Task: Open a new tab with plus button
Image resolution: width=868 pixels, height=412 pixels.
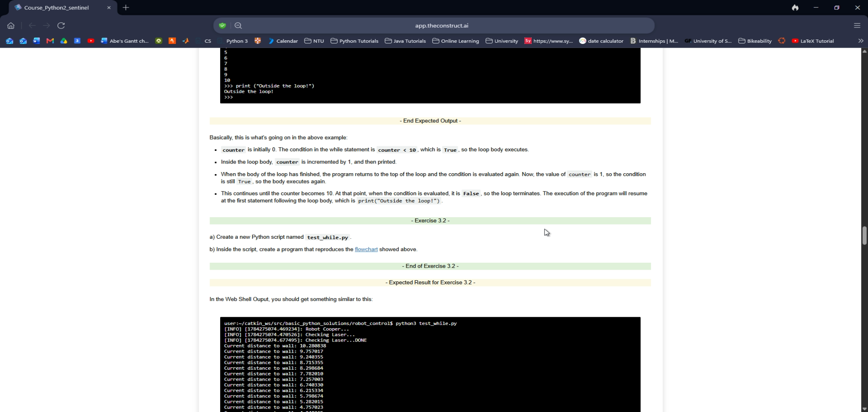Action: [126, 8]
